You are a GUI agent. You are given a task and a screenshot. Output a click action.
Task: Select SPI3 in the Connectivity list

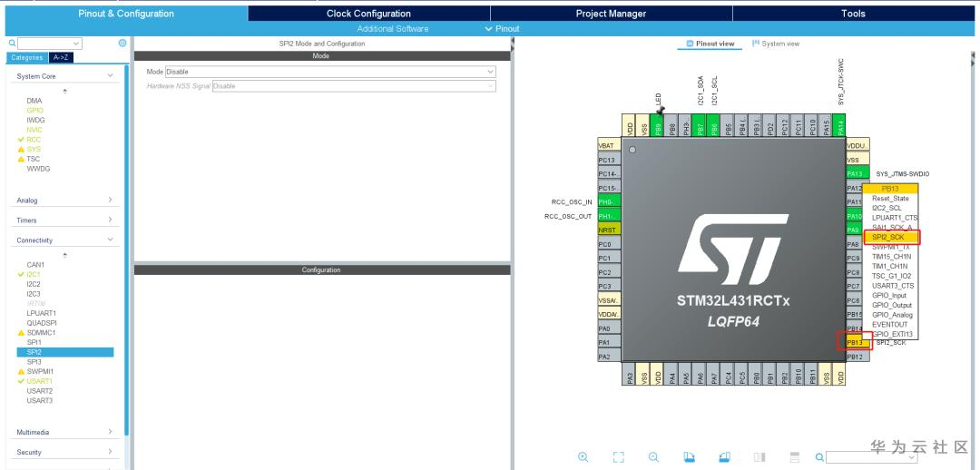point(34,362)
